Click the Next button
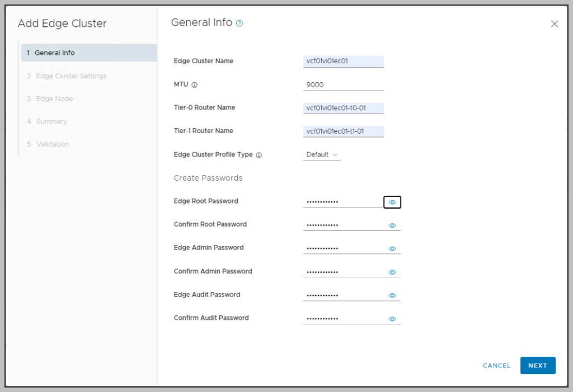573x392 pixels. tap(537, 366)
